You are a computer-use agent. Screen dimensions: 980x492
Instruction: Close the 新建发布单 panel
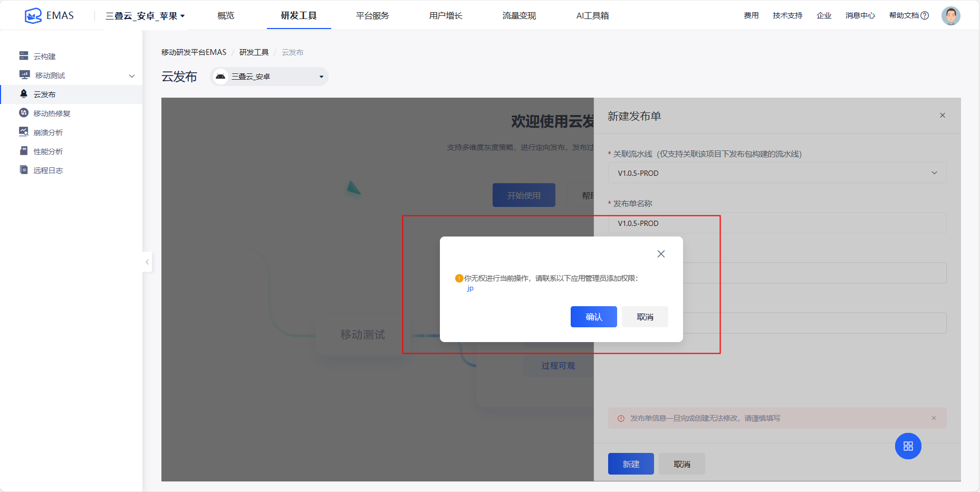[943, 116]
